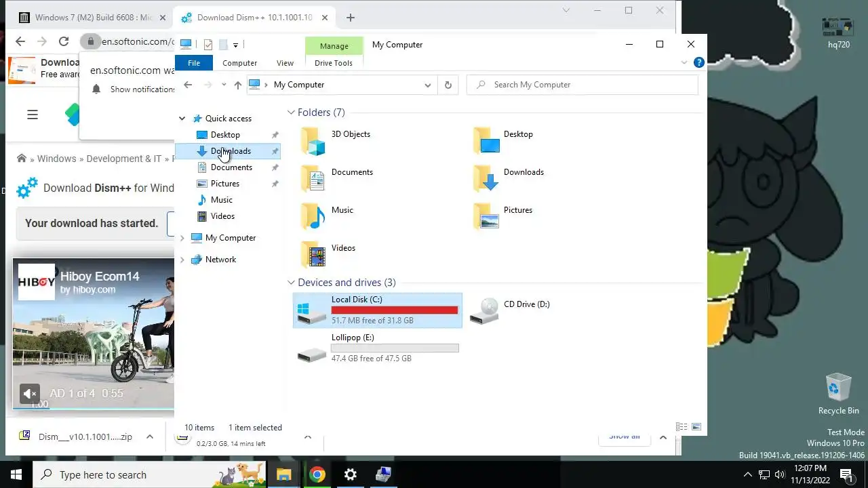Select the Lollipop (E:) drive
Image resolution: width=868 pixels, height=488 pixels.
(x=378, y=348)
